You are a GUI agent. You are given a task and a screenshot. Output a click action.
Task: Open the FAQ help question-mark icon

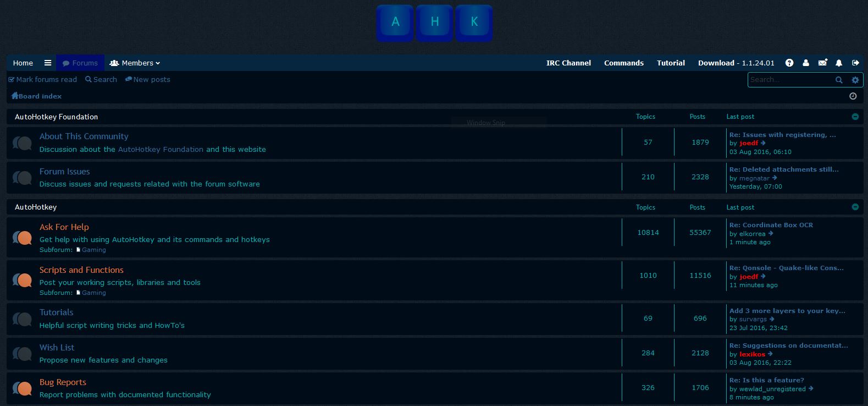[x=789, y=63]
